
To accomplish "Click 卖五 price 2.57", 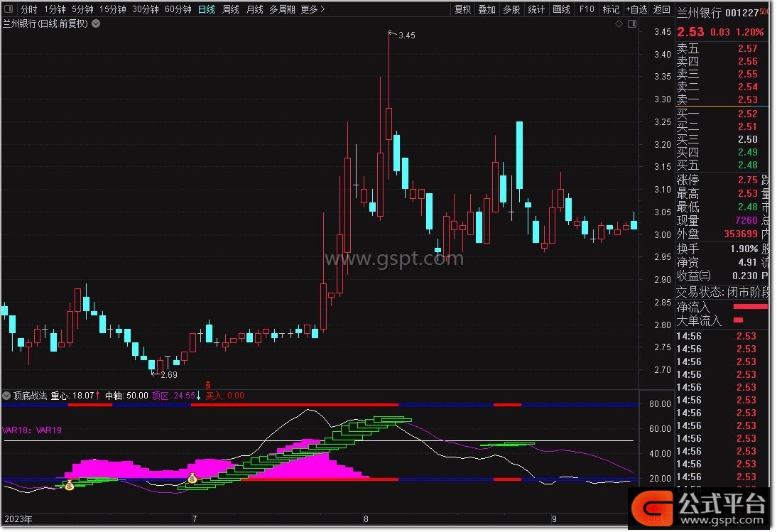I will 746,48.
